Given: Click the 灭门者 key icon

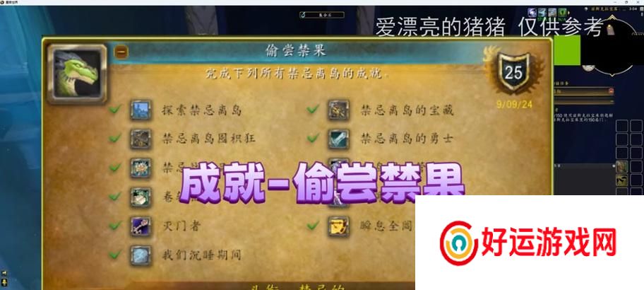Looking at the screenshot, I should [141, 226].
